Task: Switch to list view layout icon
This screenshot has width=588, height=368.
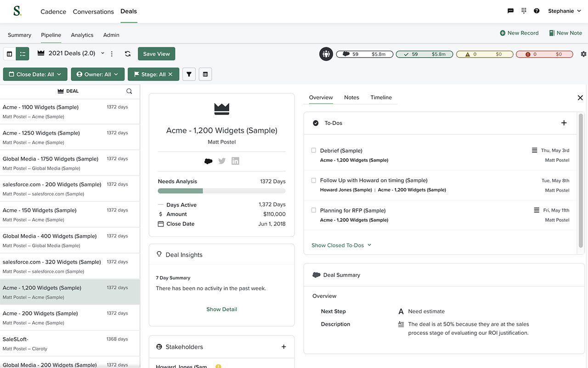Action: coord(23,54)
